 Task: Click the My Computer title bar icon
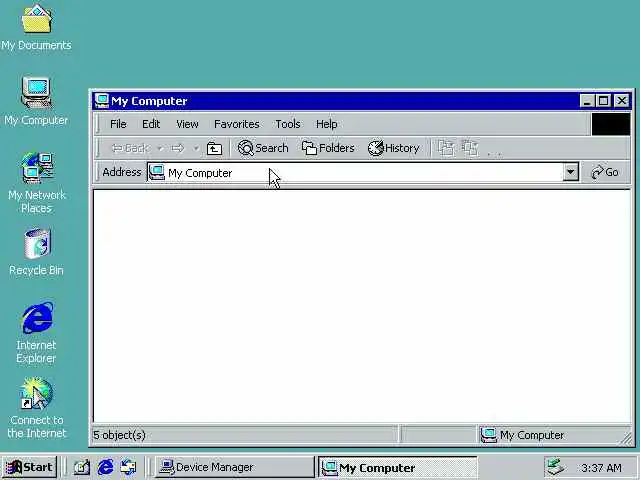[x=102, y=101]
